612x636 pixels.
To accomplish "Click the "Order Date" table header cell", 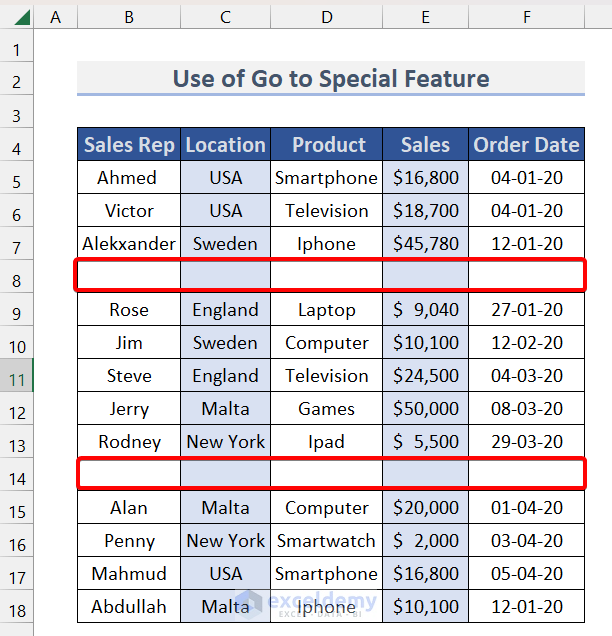I will point(526,145).
